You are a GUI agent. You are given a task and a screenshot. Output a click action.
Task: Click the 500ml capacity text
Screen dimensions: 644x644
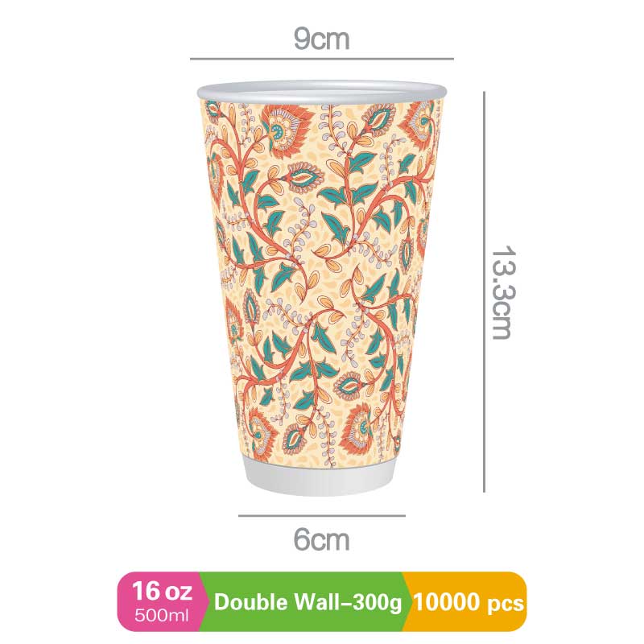[162, 616]
